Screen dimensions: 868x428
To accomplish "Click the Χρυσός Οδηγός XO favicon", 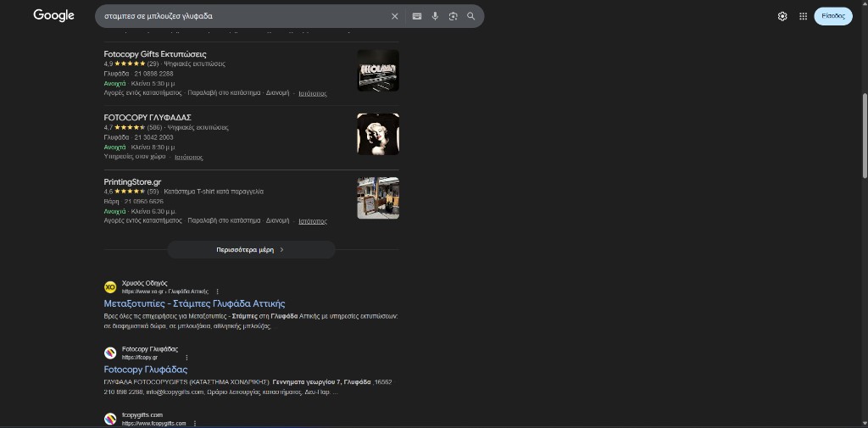I will click(110, 286).
